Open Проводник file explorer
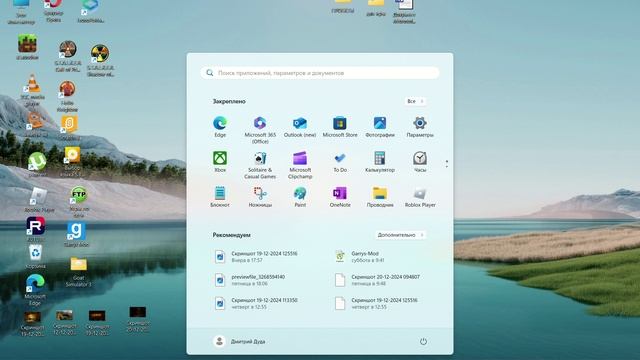The width and height of the screenshot is (640, 360). point(380,197)
